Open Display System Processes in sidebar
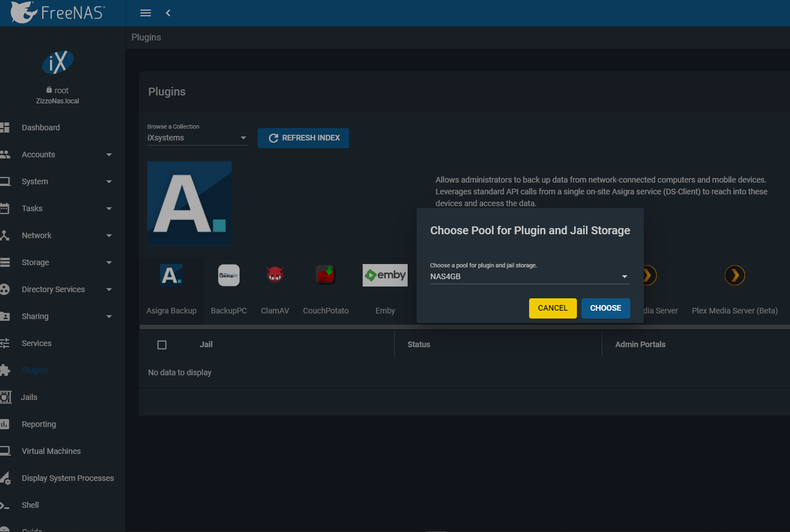 tap(68, 478)
